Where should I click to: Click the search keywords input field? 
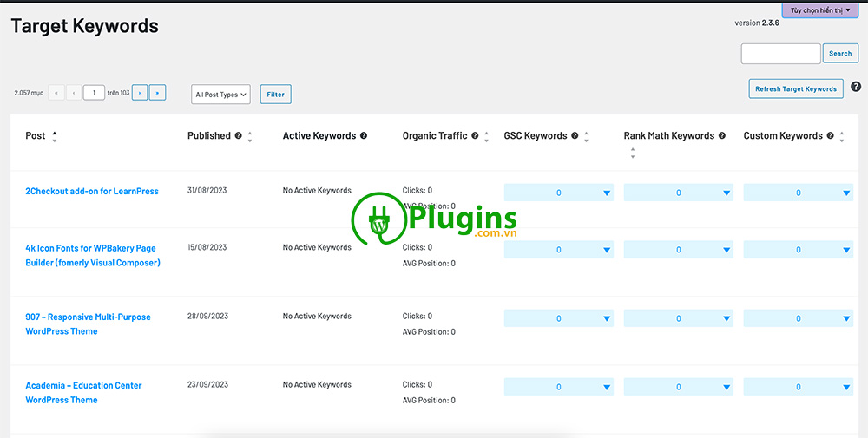(x=780, y=54)
